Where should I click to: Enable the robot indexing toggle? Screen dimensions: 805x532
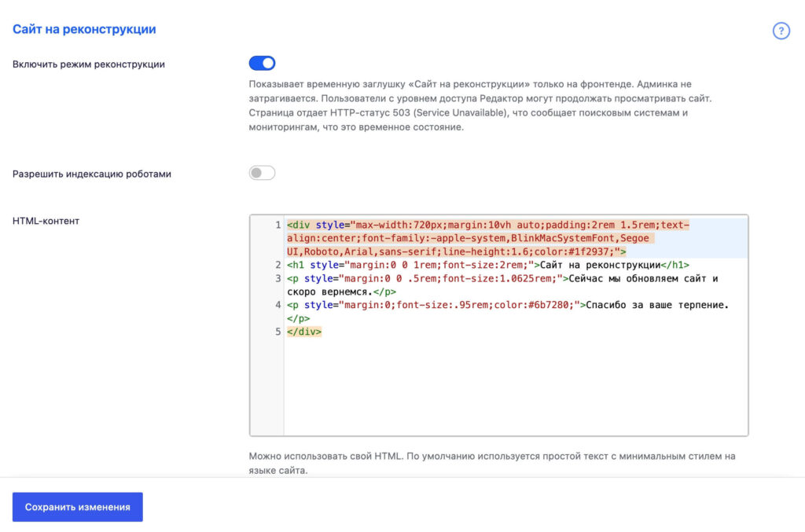point(262,173)
